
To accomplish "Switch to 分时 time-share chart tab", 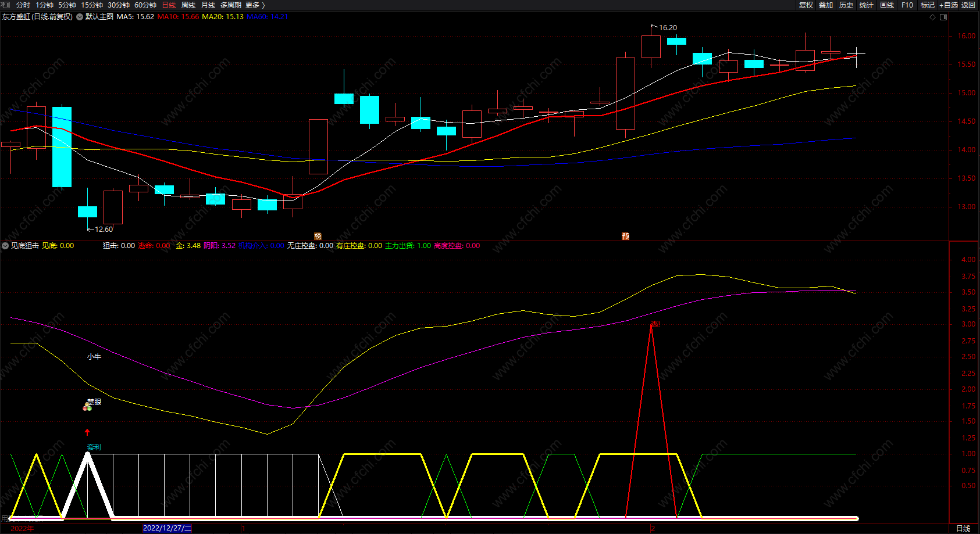I will pyautogui.click(x=23, y=5).
